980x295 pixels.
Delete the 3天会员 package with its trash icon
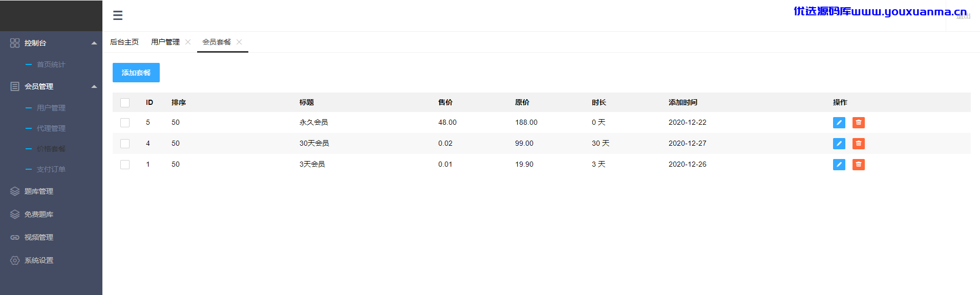coord(859,165)
